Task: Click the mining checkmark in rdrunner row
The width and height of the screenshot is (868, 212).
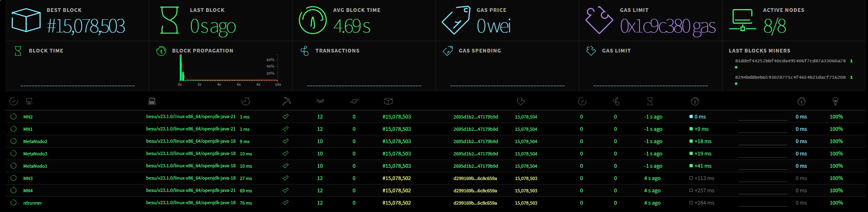Action: click(x=285, y=203)
